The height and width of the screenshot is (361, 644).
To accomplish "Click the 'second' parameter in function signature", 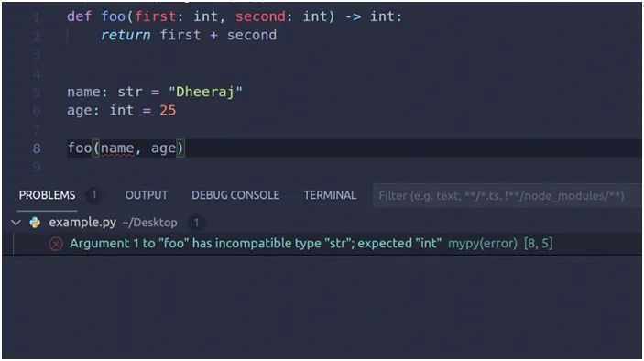I will 260,16.
